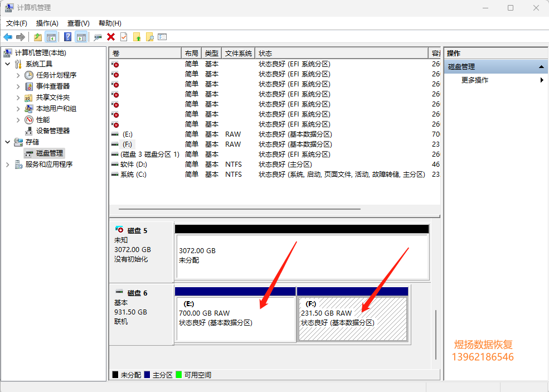Viewport: 549px width, 392px height.
Task: Click the Performance monitor icon
Action: [29, 120]
